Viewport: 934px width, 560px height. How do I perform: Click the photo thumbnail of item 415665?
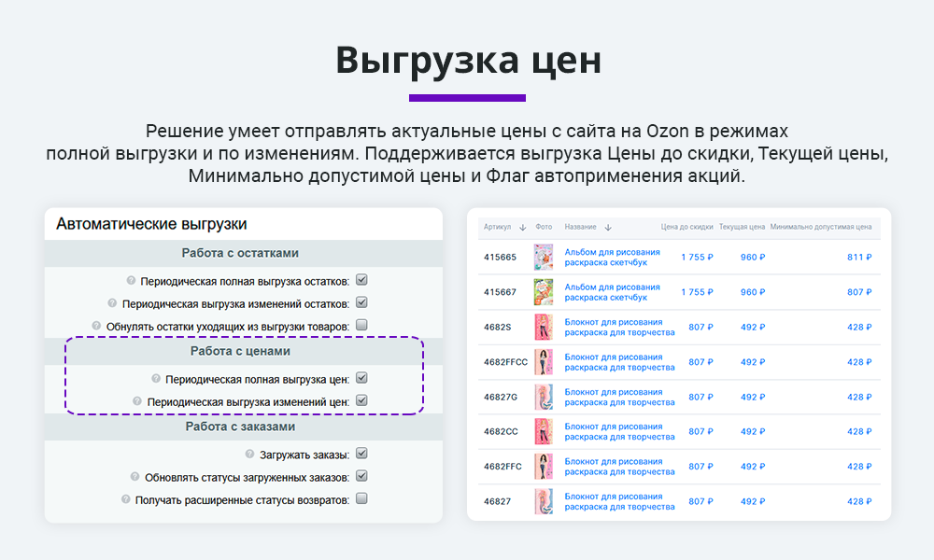542,256
